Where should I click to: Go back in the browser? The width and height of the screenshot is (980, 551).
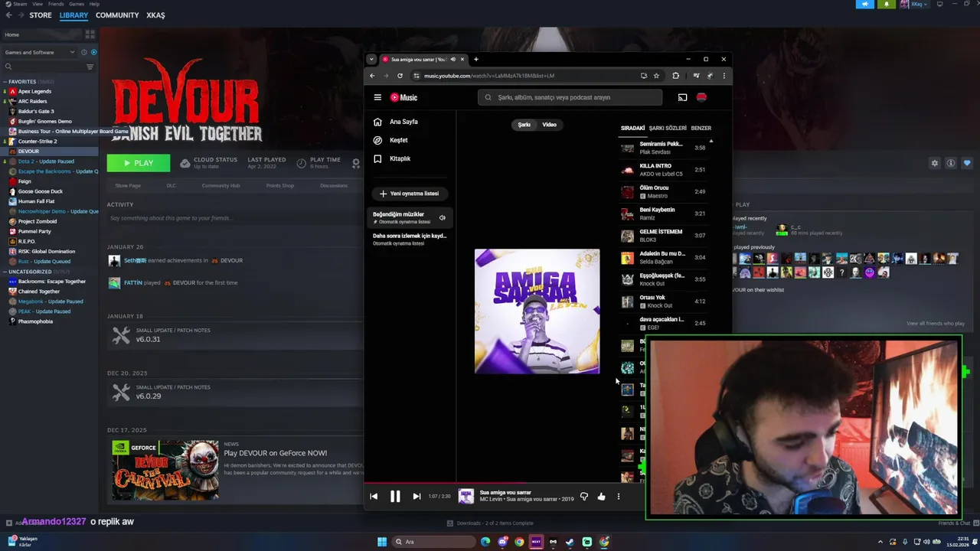tap(373, 76)
